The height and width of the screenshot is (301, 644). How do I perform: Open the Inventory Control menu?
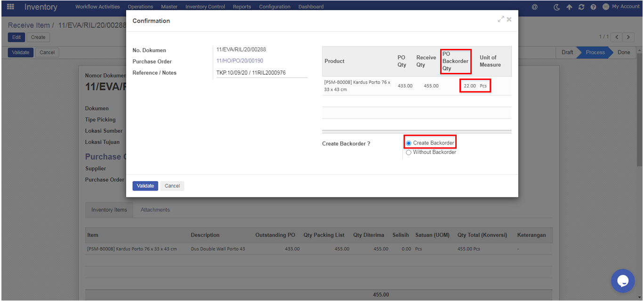tap(205, 7)
